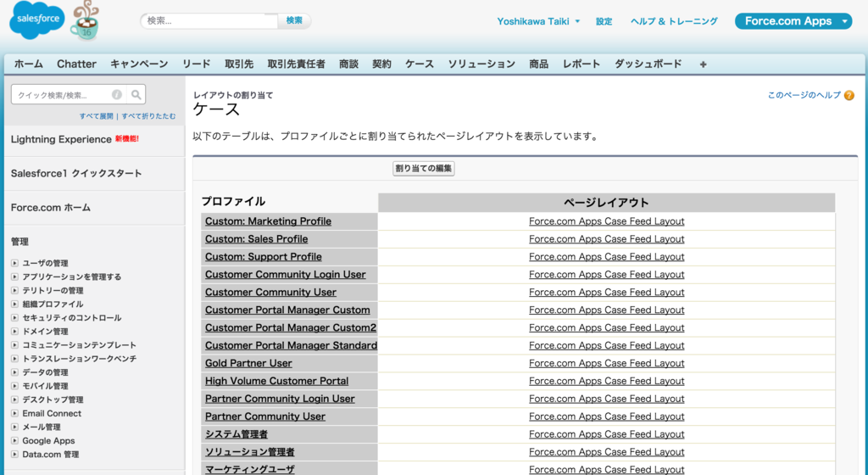Click the 検索 search button

point(294,20)
